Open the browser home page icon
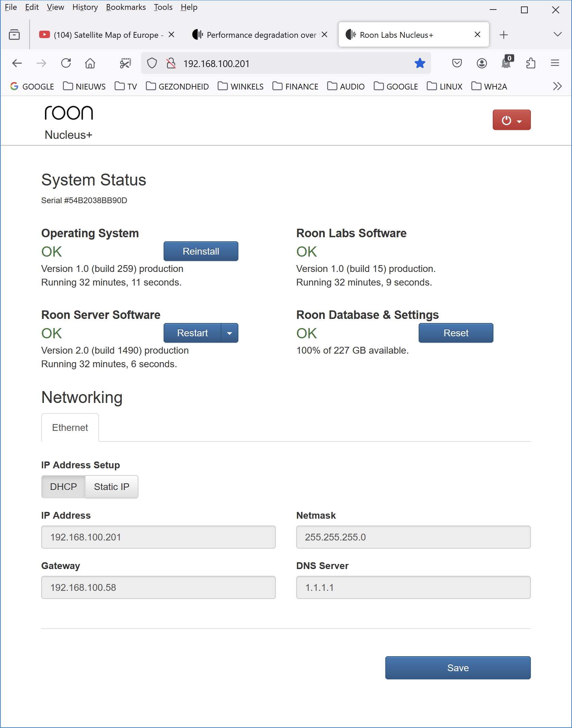 pos(90,63)
